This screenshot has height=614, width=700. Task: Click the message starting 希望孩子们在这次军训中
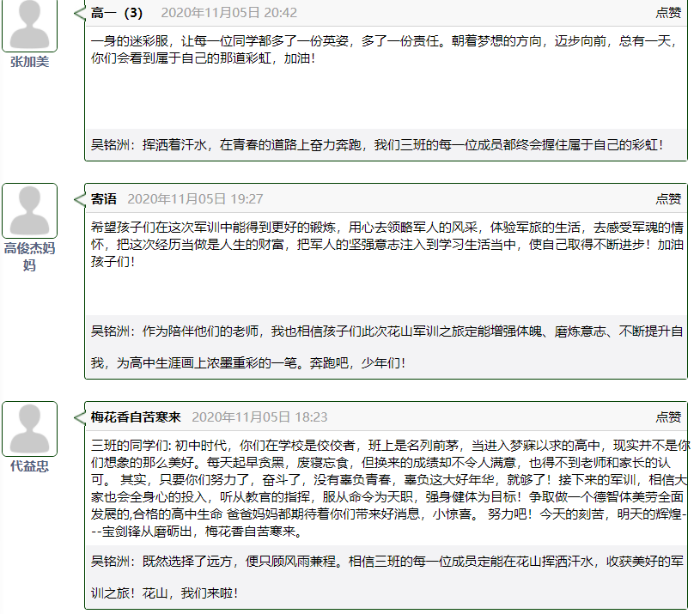pyautogui.click(x=387, y=245)
